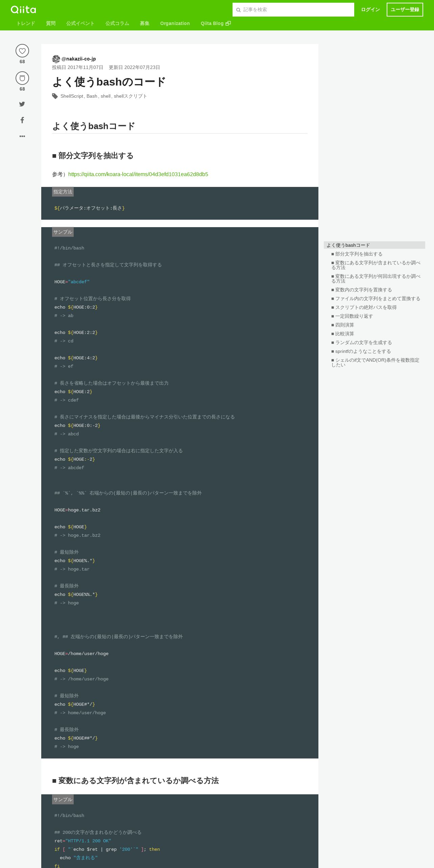Open the three-dots more options menu
This screenshot has height=868, width=434.
pyautogui.click(x=22, y=136)
